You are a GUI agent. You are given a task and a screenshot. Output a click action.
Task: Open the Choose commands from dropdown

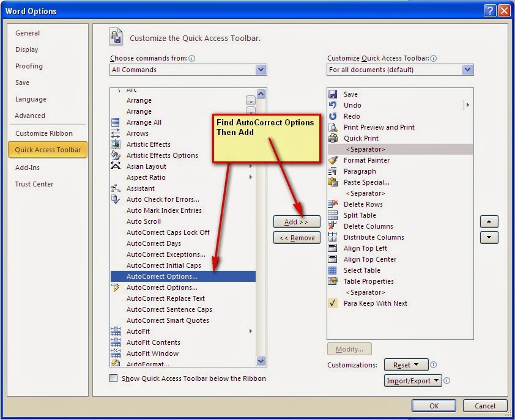(261, 70)
